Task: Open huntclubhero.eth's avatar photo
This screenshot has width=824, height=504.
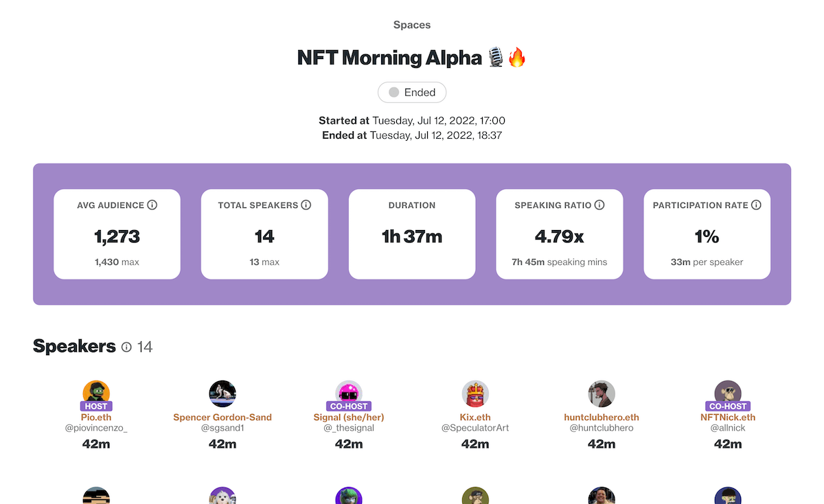Action: point(602,393)
